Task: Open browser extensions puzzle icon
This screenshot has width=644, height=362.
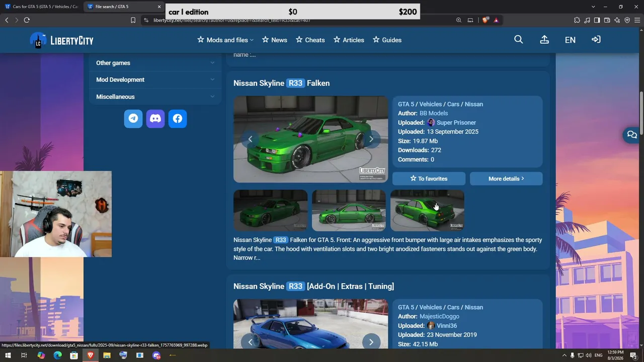Action: tap(577, 20)
